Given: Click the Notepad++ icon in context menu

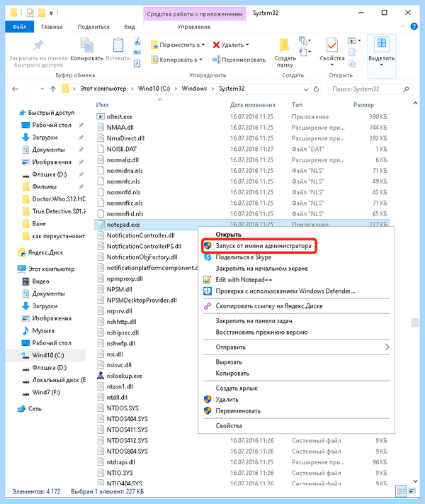Looking at the screenshot, I should 208,279.
